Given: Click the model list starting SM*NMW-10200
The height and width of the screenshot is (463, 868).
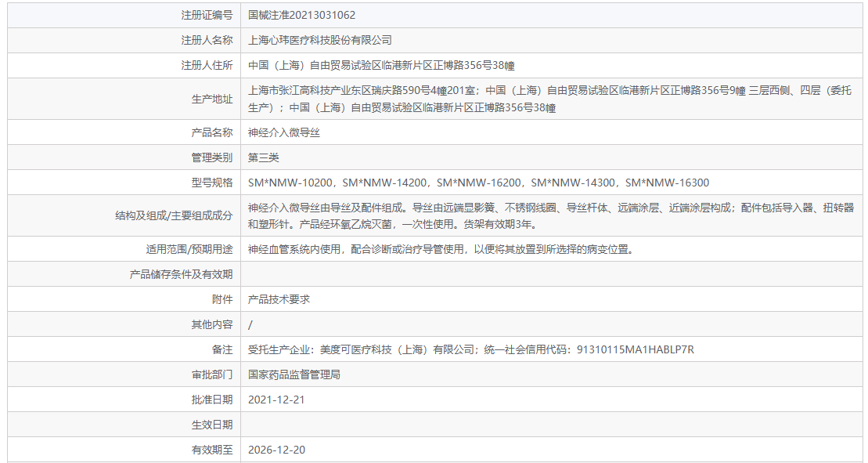Looking at the screenshot, I should (478, 183).
